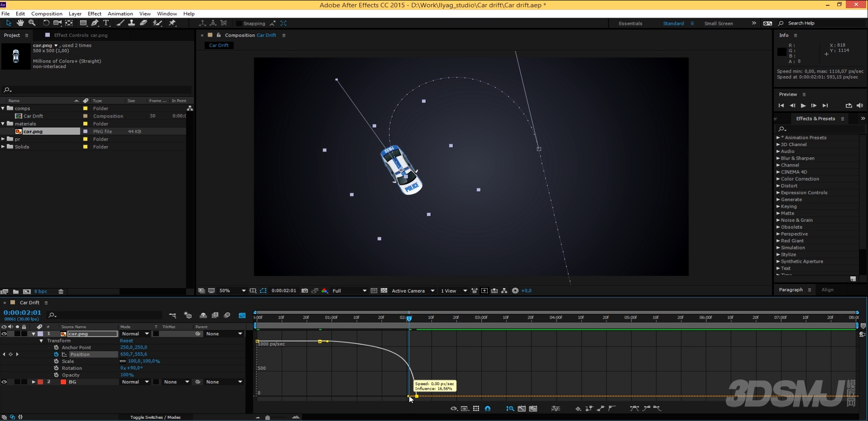Hide the BG layer eye
The width and height of the screenshot is (868, 421).
click(4, 382)
